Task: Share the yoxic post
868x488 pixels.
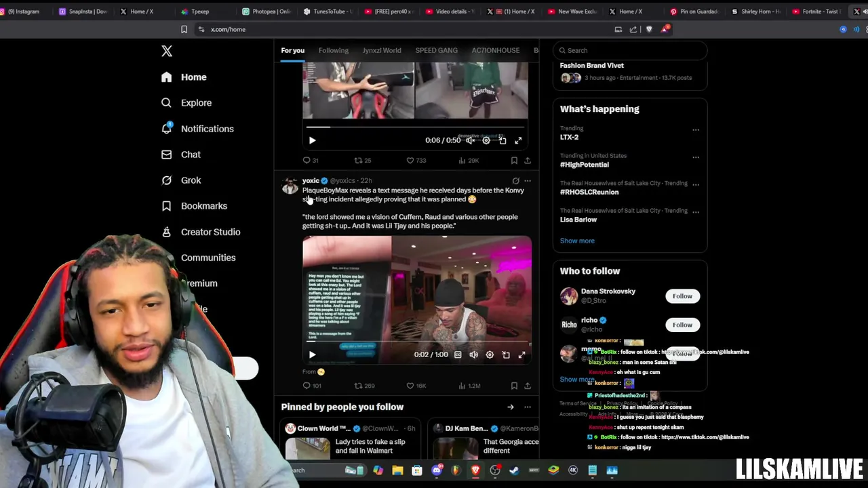Action: coord(527,386)
